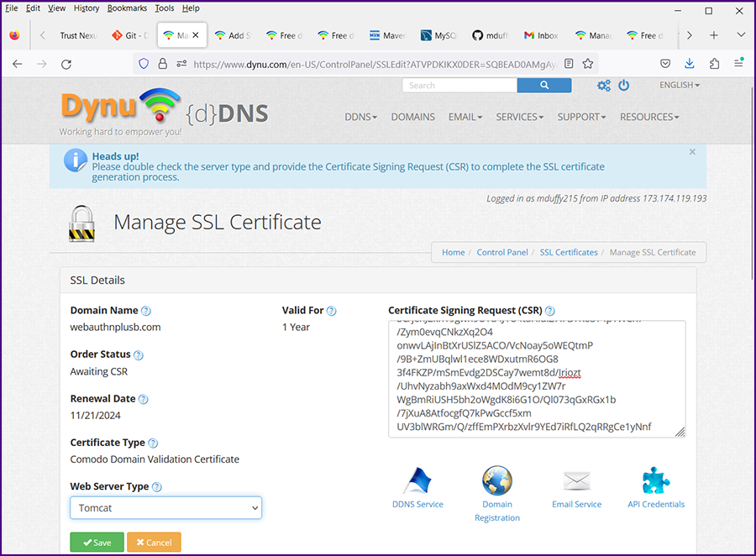
Task: Toggle reader view icon
Action: tap(569, 64)
